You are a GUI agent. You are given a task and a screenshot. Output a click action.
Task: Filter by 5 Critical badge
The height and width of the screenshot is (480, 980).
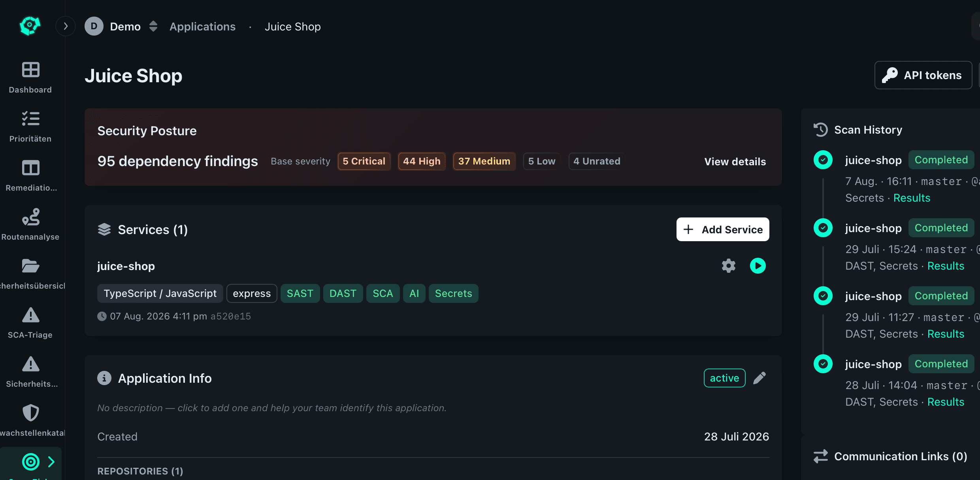[364, 161]
